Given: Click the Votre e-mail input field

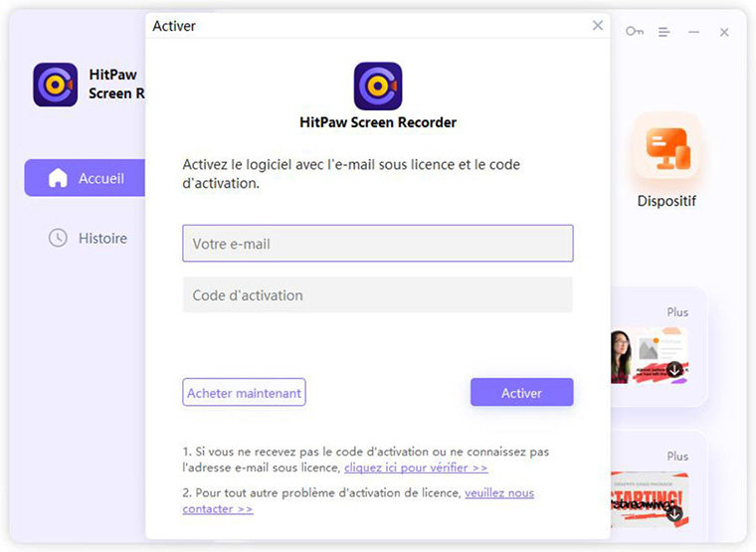Looking at the screenshot, I should coord(378,244).
